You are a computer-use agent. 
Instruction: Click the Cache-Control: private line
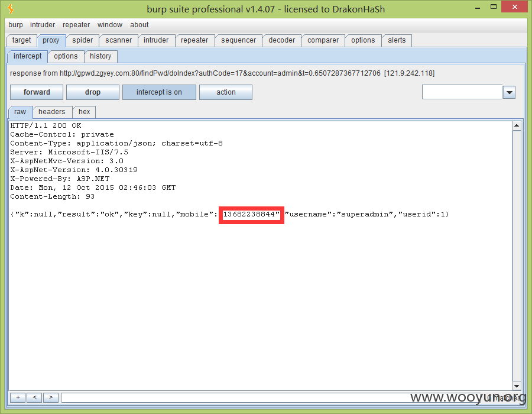[x=62, y=134]
